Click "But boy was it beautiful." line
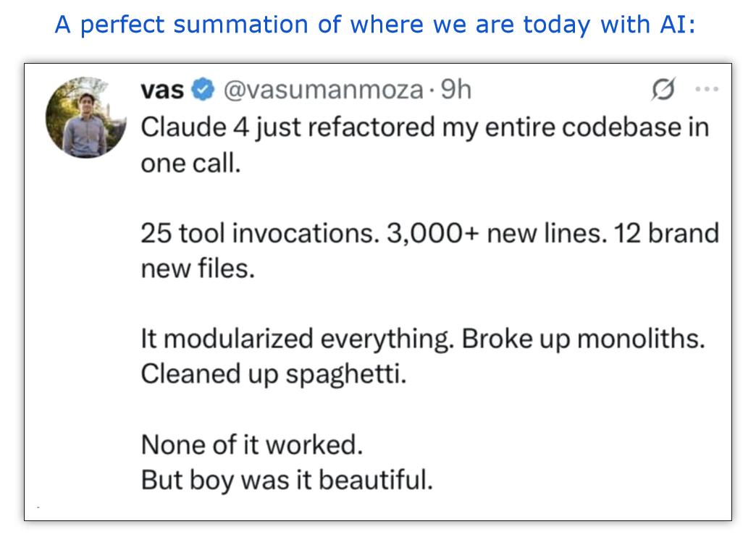The height and width of the screenshot is (545, 756). coord(287,480)
